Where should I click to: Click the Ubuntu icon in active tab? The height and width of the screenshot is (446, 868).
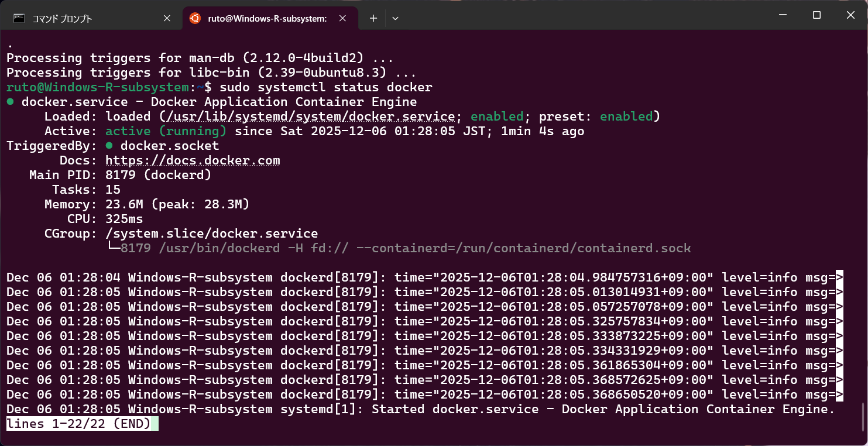pos(195,18)
